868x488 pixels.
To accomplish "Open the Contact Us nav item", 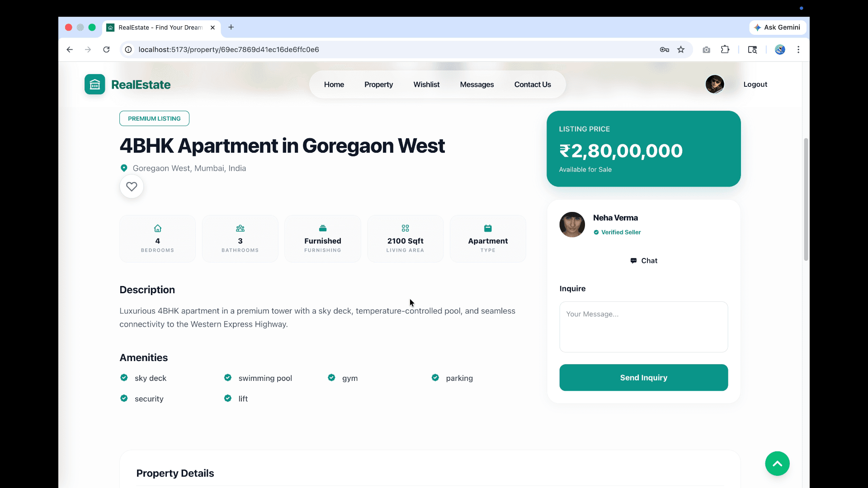I will 533,84.
